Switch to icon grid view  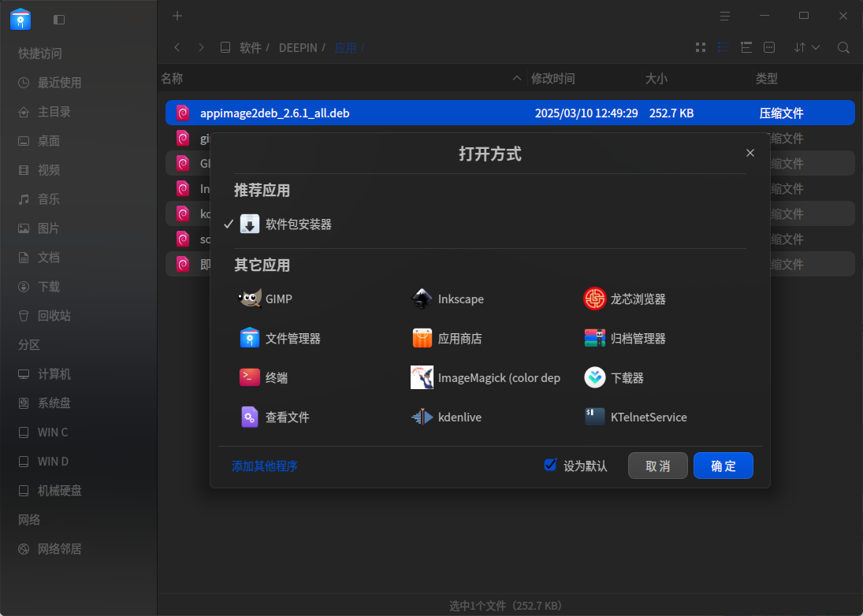pyautogui.click(x=701, y=48)
